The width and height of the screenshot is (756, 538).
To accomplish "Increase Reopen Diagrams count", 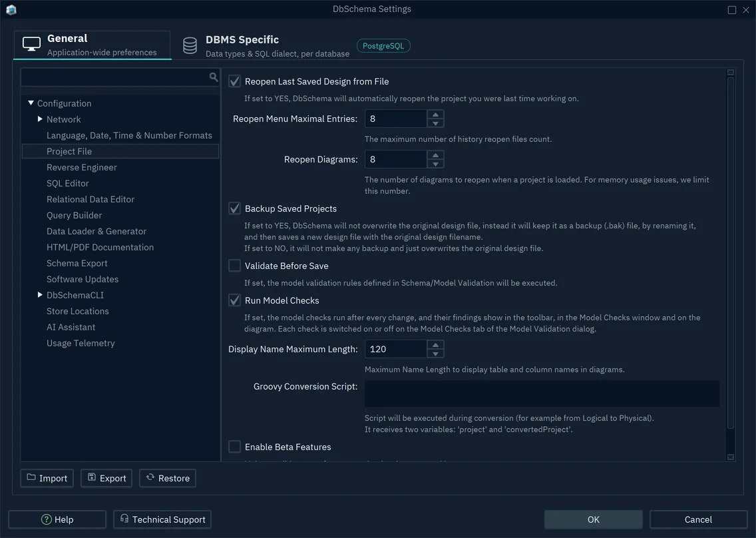I will 435,155.
